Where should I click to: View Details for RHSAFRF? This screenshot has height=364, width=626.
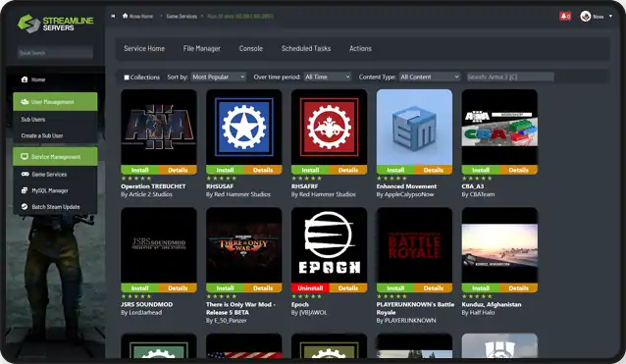[x=348, y=170]
